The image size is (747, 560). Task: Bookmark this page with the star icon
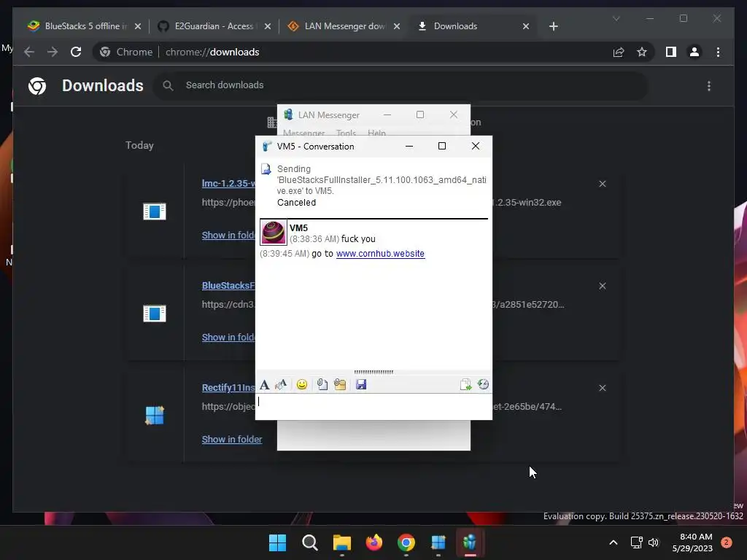[642, 52]
